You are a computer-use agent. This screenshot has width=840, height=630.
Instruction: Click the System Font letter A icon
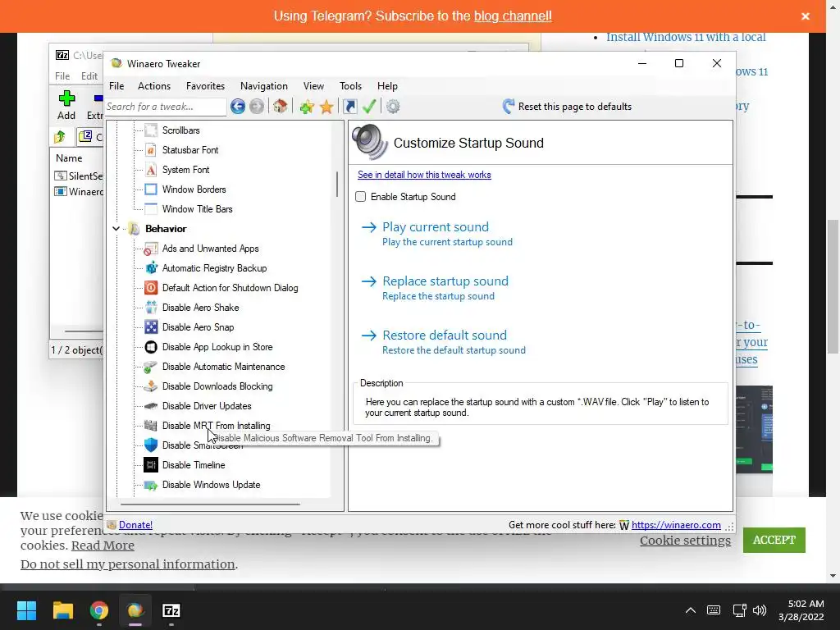pos(151,170)
